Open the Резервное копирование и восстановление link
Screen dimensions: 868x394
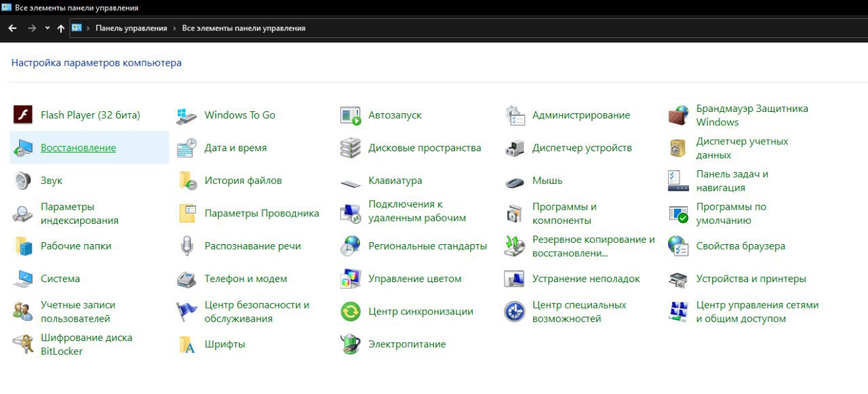(x=593, y=246)
